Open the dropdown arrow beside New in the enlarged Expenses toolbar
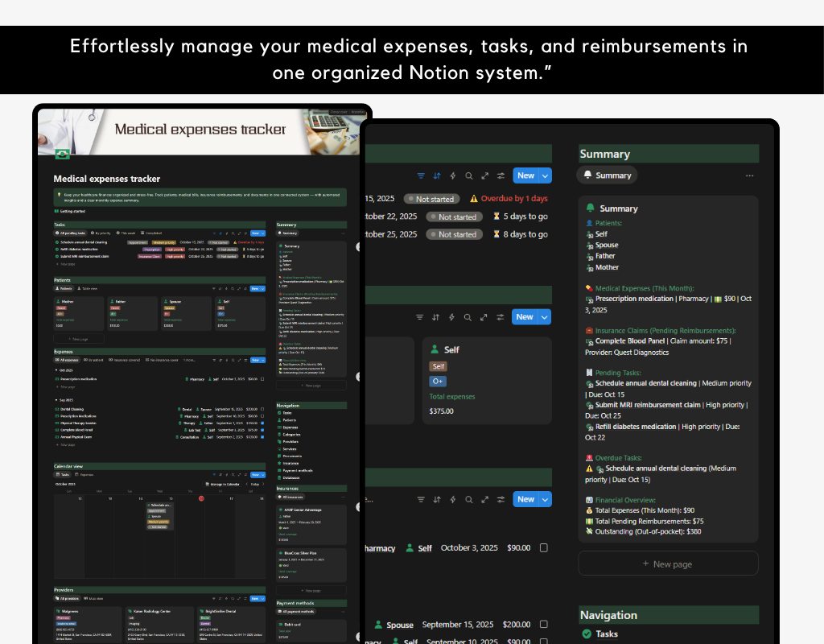Viewport: 824px width, 644px height. tap(546, 499)
